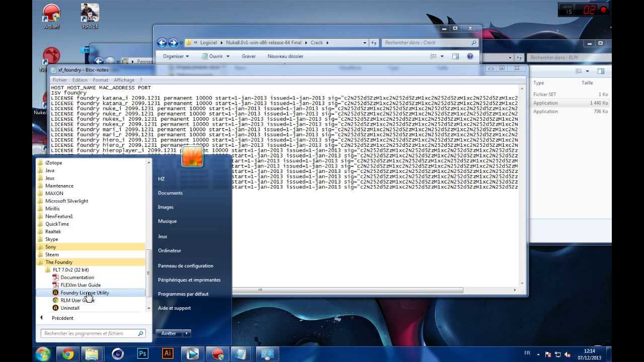The width and height of the screenshot is (644, 362).
Task: Open the Action! desktop shortcut
Action: tap(51, 16)
